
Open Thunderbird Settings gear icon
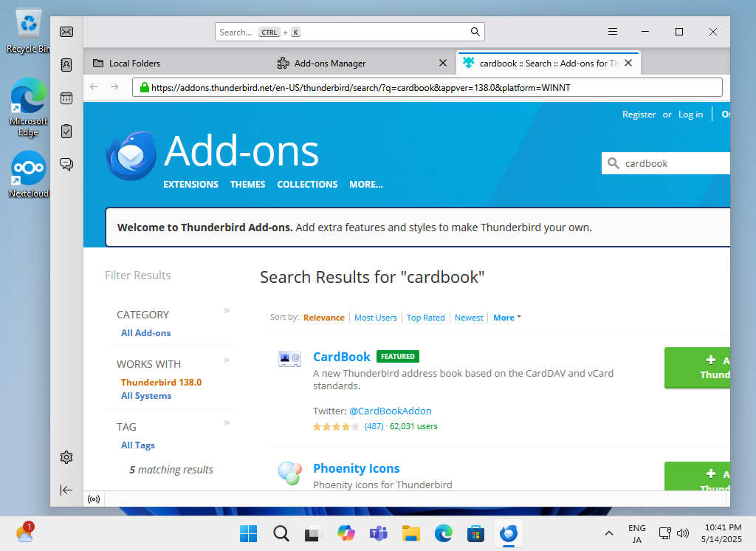point(66,457)
